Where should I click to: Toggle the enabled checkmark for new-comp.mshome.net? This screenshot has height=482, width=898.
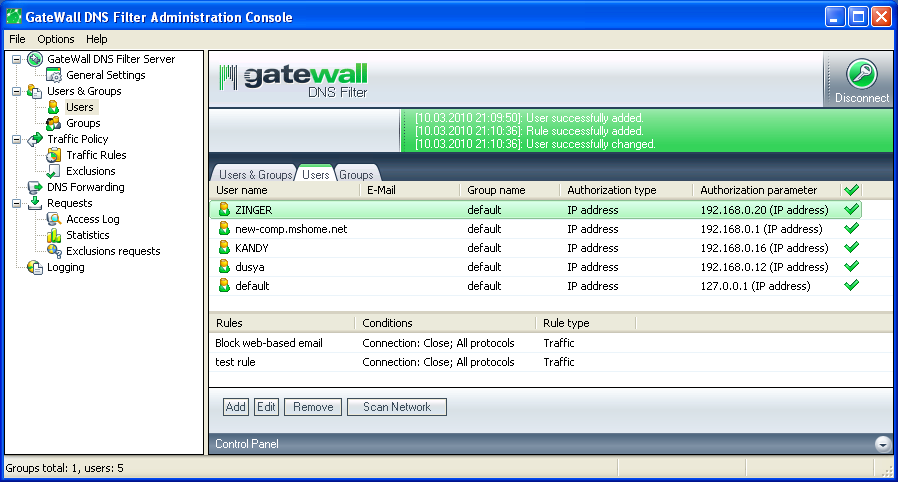tap(852, 228)
